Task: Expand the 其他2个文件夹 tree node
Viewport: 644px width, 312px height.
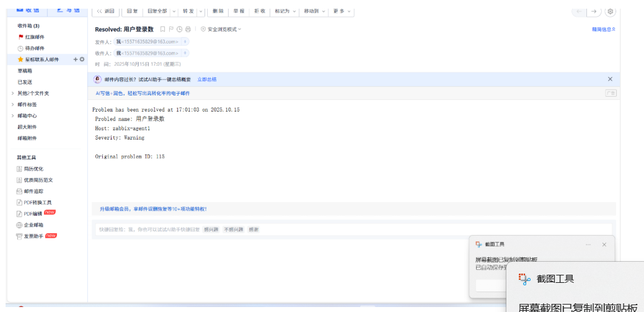Action: [x=13, y=93]
